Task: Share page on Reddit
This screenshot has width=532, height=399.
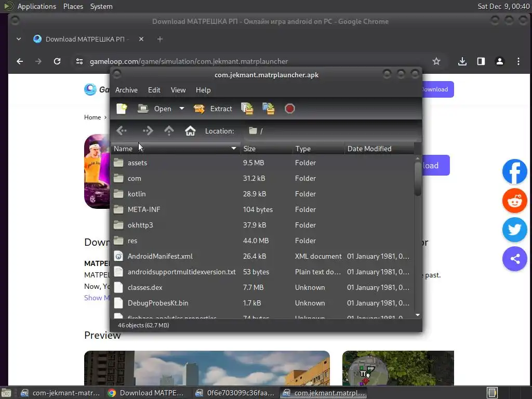Action: pos(514,201)
